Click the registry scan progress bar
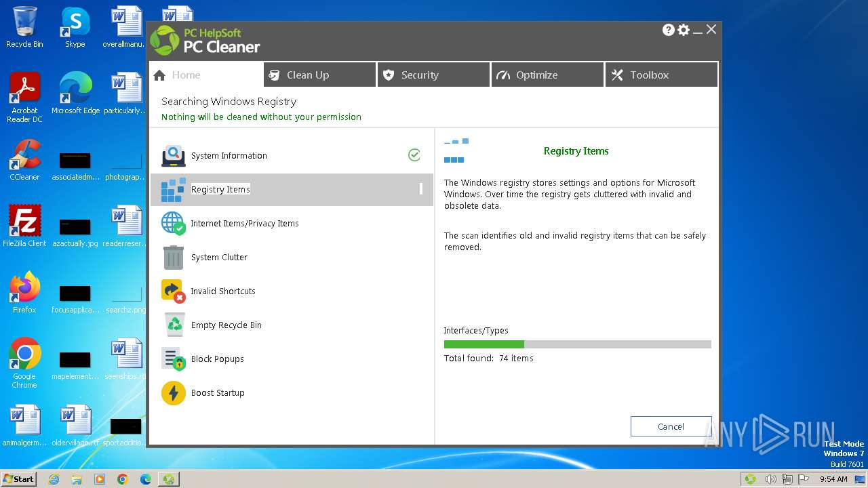868x488 pixels. [x=578, y=344]
